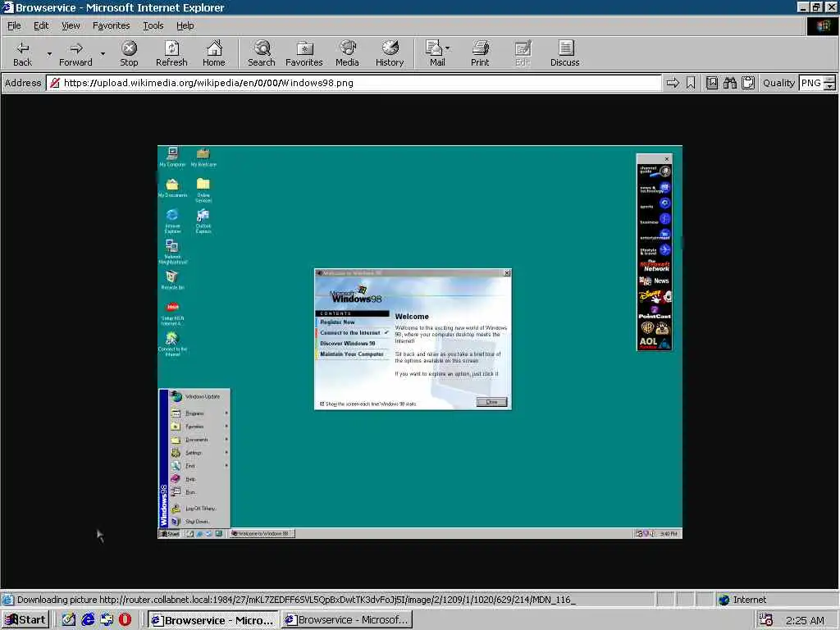Click the third quick launch icon before Opera

click(107, 620)
